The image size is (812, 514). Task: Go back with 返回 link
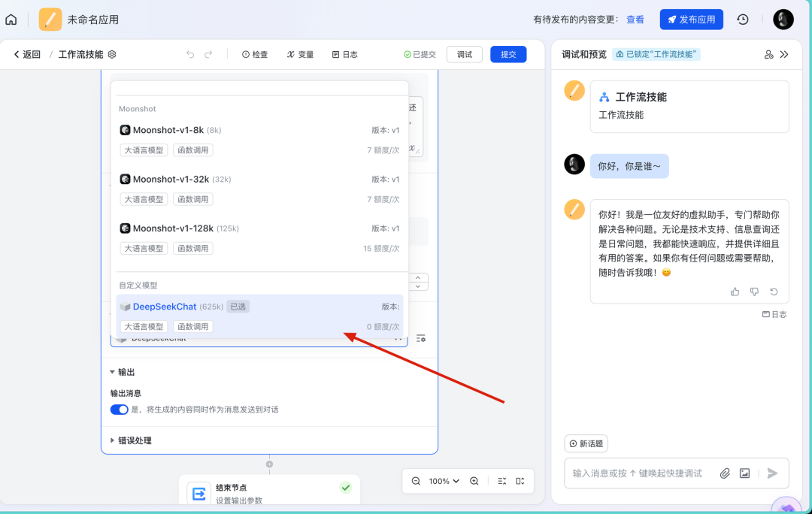pos(27,54)
